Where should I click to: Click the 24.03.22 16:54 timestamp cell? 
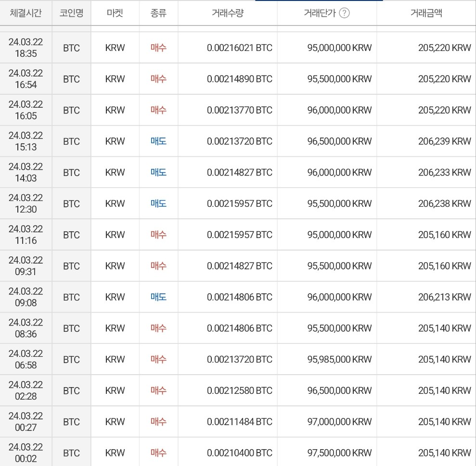coord(26,79)
